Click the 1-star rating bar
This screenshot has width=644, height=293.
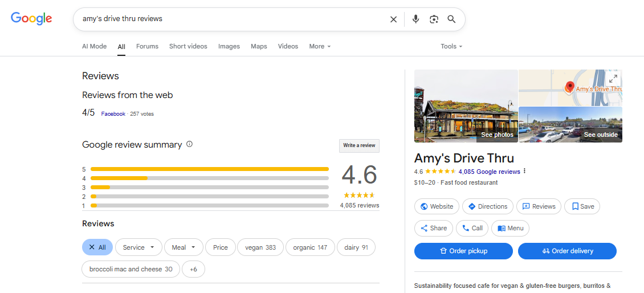210,205
